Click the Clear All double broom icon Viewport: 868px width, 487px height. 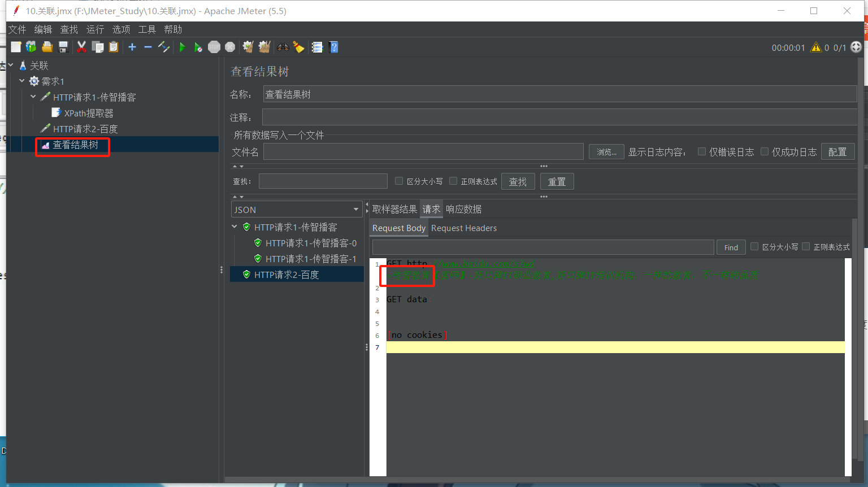(x=264, y=47)
